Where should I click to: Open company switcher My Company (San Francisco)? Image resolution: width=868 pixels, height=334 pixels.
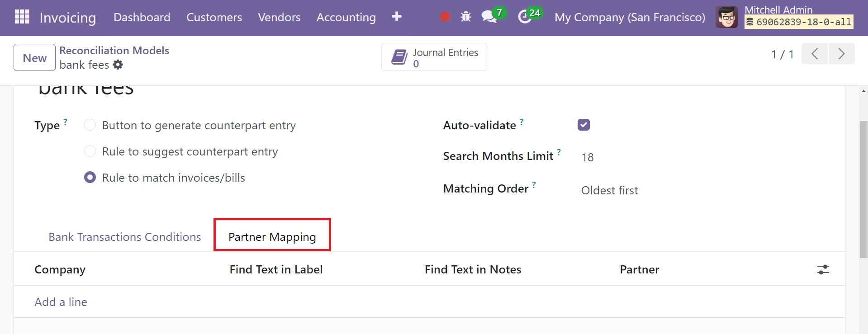click(630, 17)
